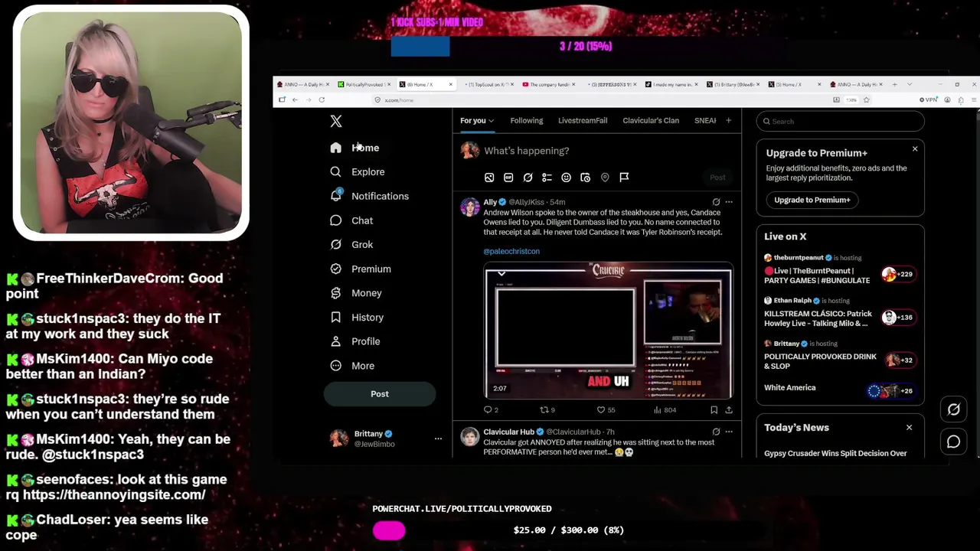
Task: Open the floating Grok button
Action: pyautogui.click(x=953, y=410)
